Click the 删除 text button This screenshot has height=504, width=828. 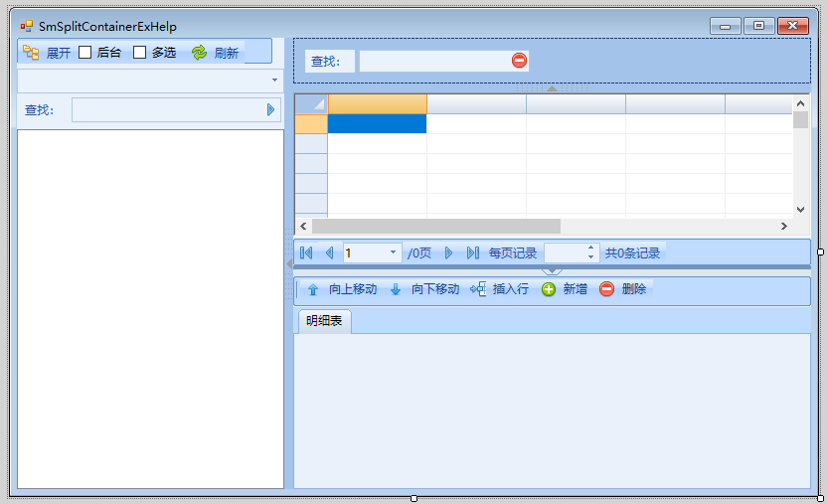tap(634, 289)
